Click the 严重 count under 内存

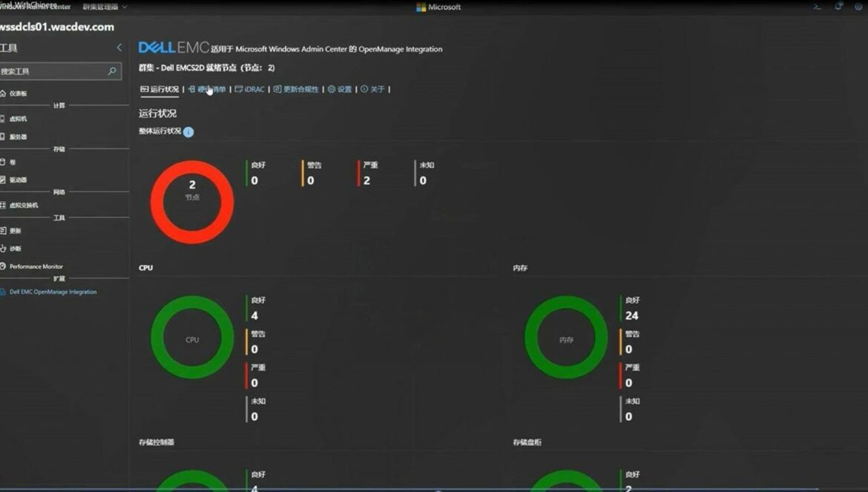[629, 383]
